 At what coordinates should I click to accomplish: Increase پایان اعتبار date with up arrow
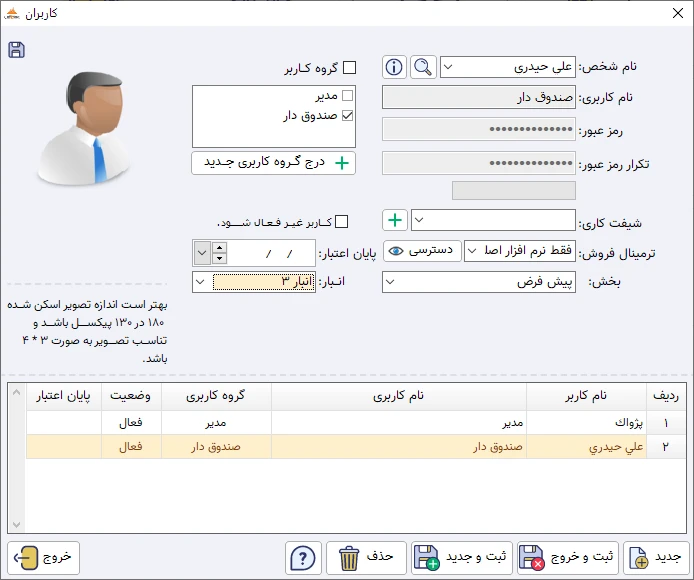220,247
